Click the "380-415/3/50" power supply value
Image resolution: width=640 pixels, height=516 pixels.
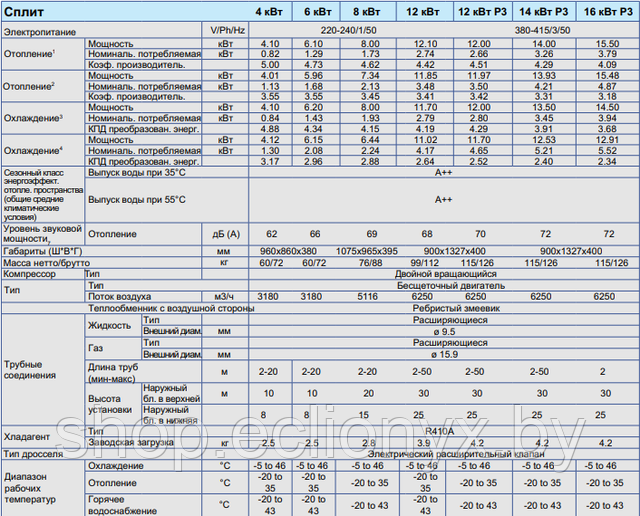542,31
